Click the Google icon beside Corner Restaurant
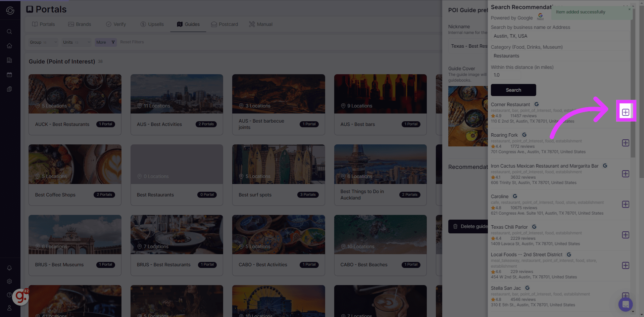 537,104
